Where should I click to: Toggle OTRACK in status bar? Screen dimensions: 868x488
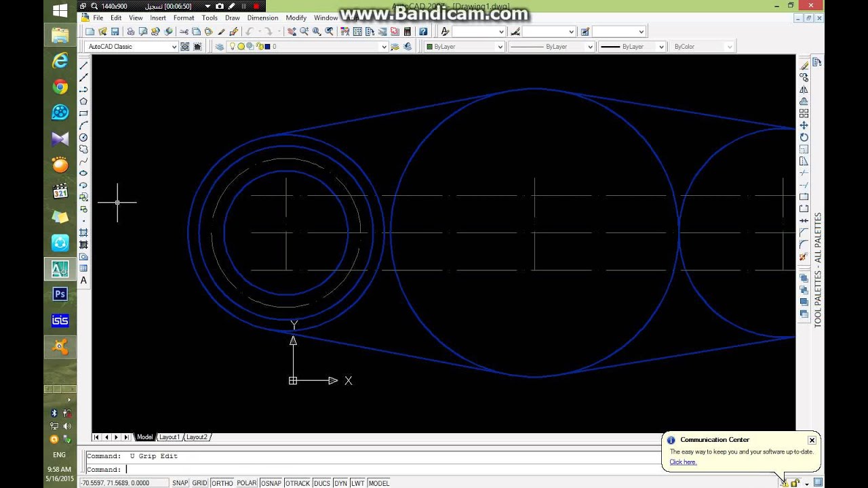tap(297, 483)
